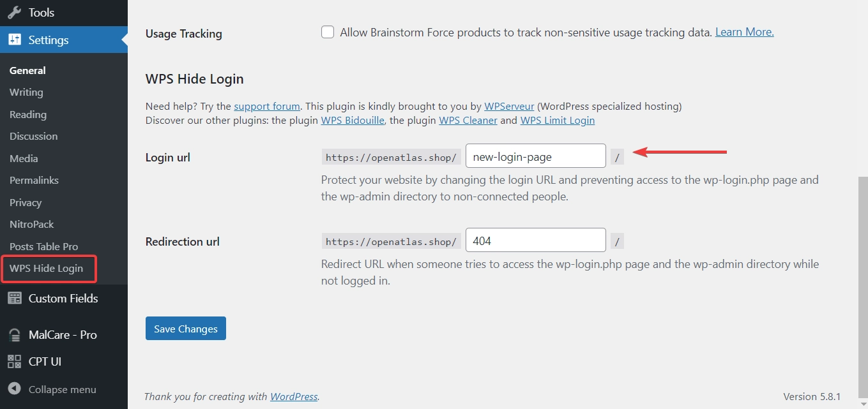Viewport: 868px width, 409px height.
Task: Open the support forum link
Action: pyautogui.click(x=267, y=106)
